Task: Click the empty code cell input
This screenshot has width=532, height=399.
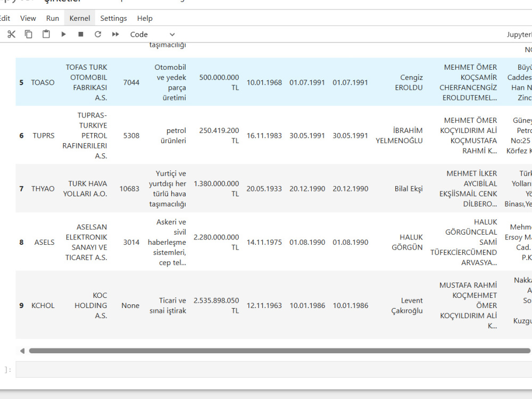Action: coord(273,370)
